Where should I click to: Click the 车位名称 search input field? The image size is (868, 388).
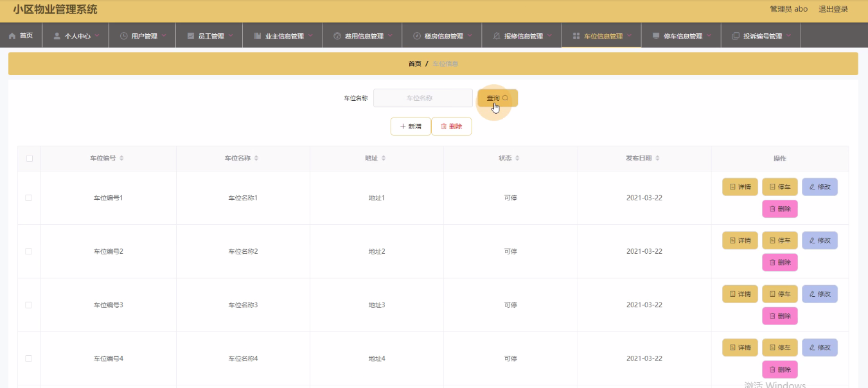pos(423,98)
